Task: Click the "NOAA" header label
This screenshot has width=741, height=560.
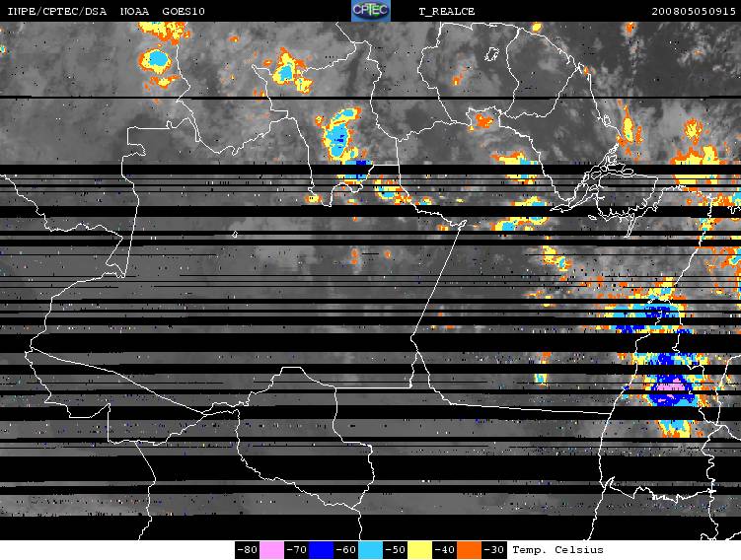Action: (x=135, y=11)
